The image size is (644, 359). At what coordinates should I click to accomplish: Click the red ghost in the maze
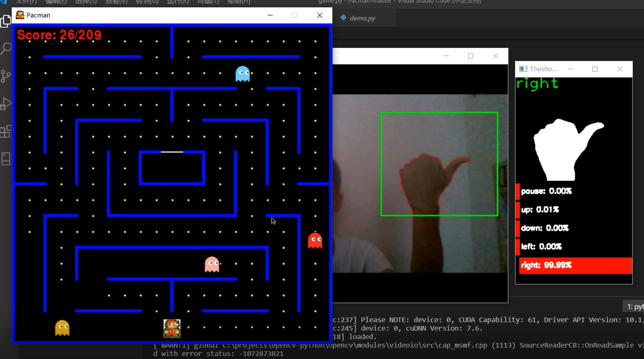315,241
